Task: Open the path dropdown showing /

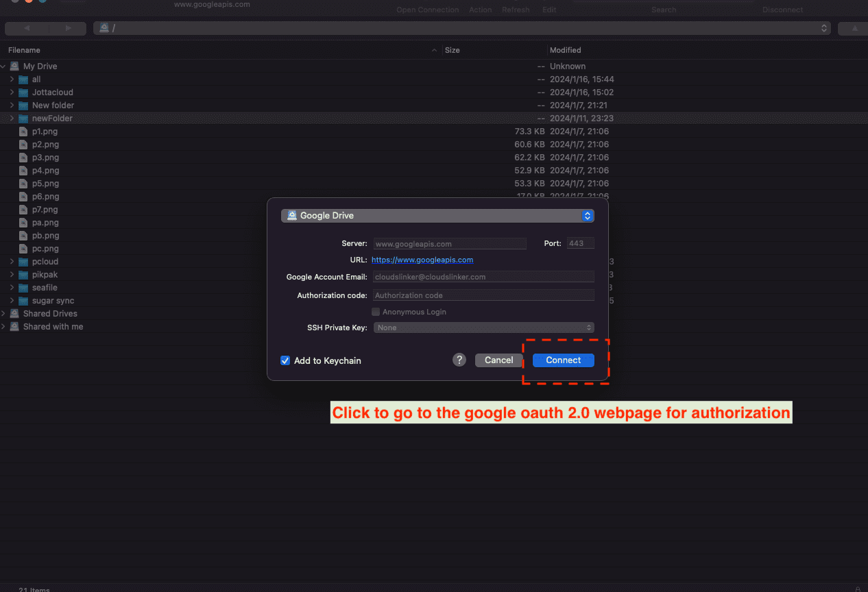Action: pyautogui.click(x=462, y=28)
